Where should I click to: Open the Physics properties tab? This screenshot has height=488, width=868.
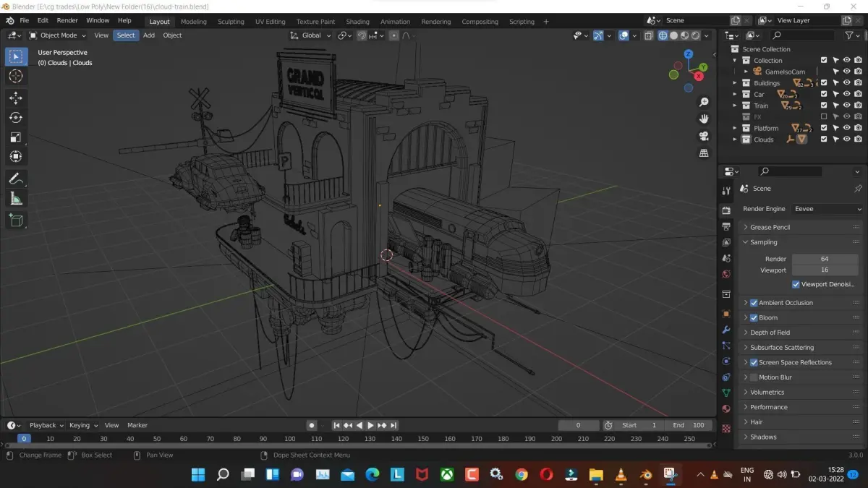pyautogui.click(x=726, y=361)
